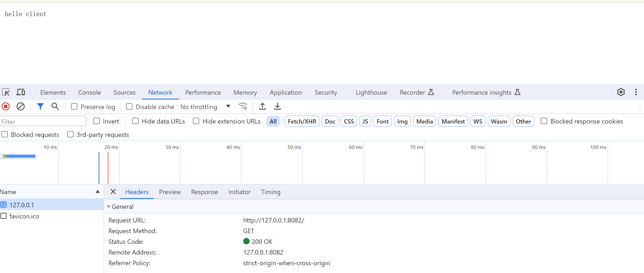Viewport: 644px width, 273px height.
Task: Enable 3rd-party requests filter
Action: pyautogui.click(x=70, y=134)
